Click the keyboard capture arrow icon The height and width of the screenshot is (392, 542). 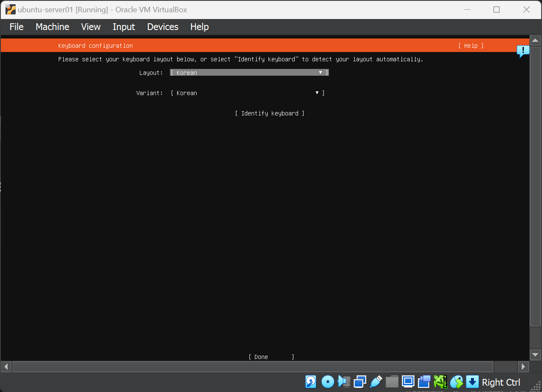(472, 382)
